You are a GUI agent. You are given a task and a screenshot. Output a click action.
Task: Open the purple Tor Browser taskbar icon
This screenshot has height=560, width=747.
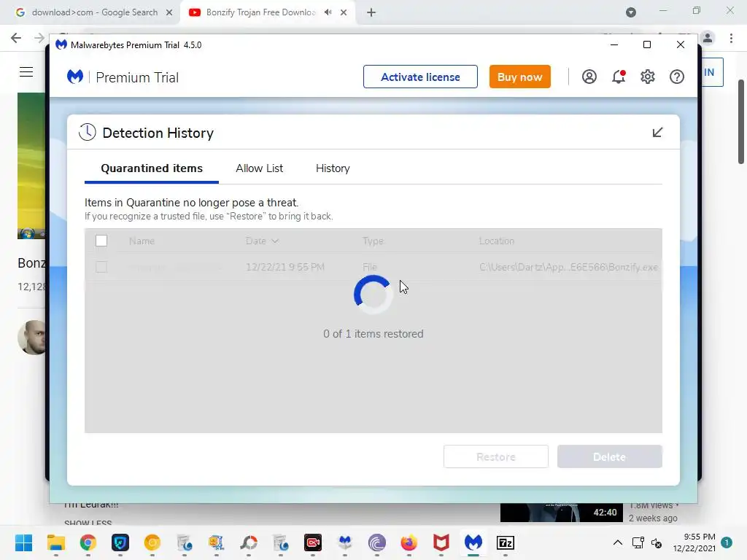coord(377,542)
